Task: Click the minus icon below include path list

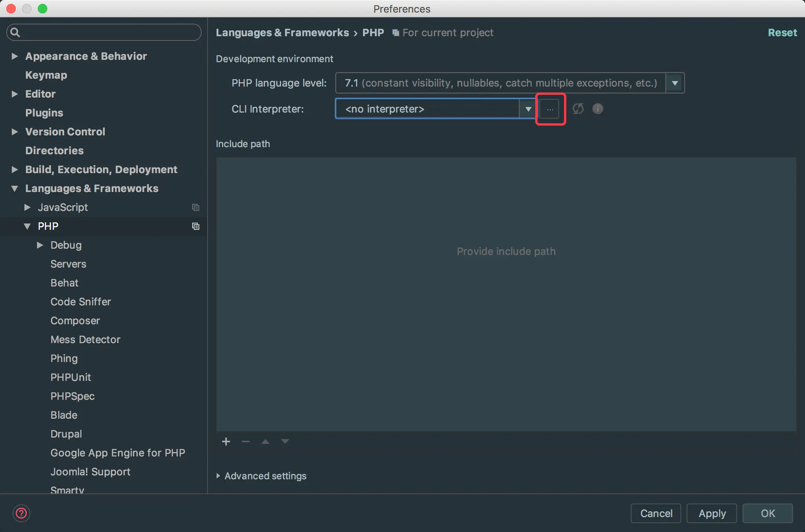Action: pyautogui.click(x=246, y=441)
